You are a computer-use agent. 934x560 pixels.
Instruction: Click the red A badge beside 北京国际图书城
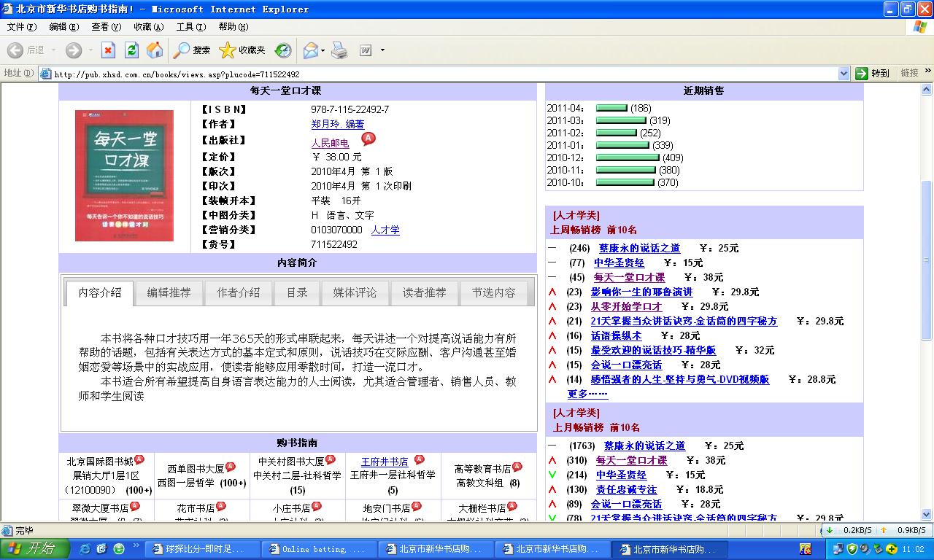[139, 459]
